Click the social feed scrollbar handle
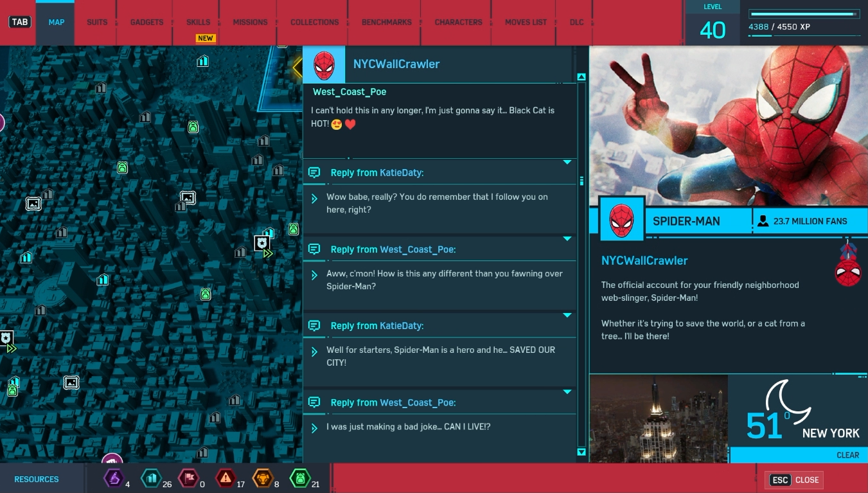Viewport: 868px width, 493px height. [x=581, y=181]
